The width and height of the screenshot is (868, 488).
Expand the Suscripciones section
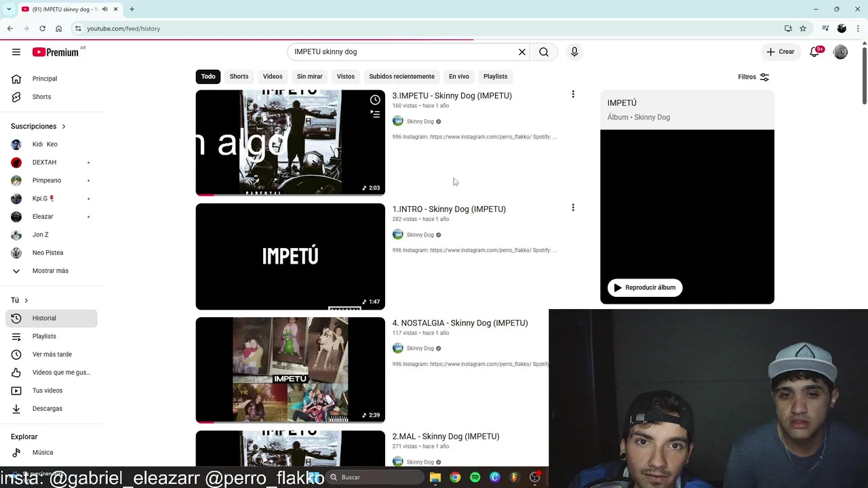point(39,126)
